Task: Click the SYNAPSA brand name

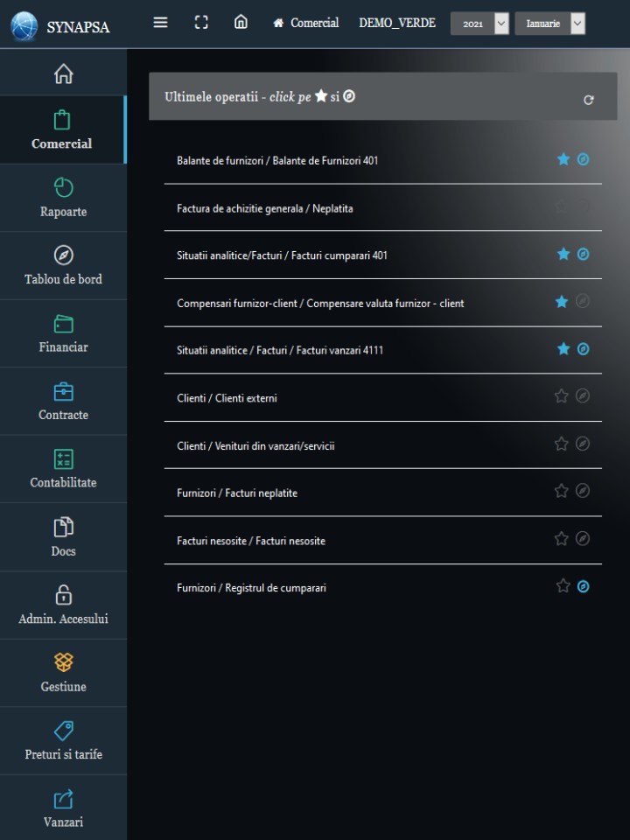Action: pos(78,27)
